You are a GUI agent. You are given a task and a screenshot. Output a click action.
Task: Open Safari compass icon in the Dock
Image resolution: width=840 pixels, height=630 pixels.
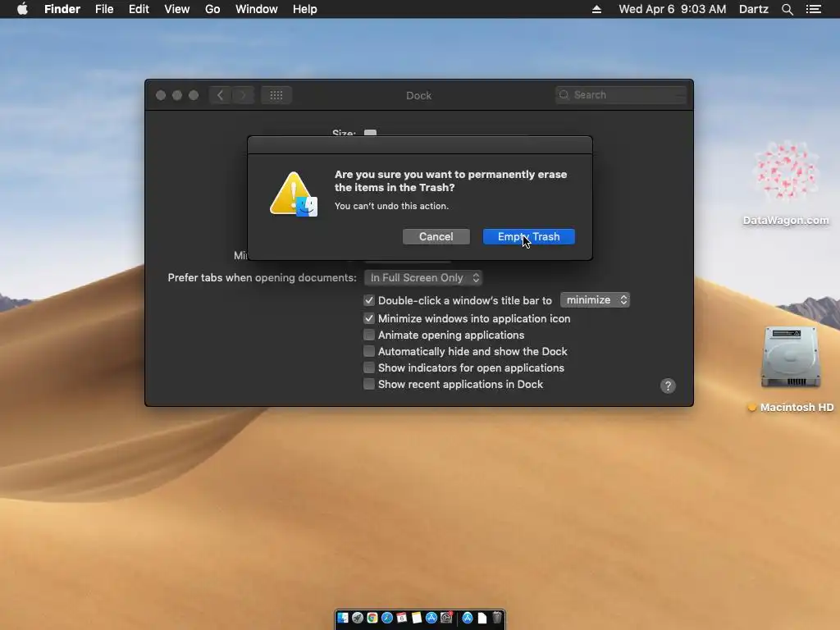coord(387,618)
